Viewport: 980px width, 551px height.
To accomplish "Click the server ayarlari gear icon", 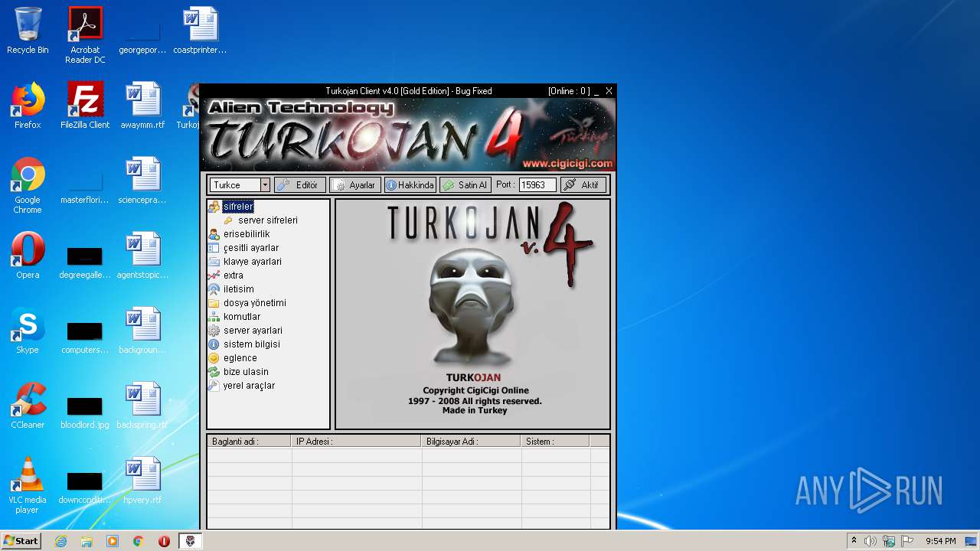I will tap(214, 331).
